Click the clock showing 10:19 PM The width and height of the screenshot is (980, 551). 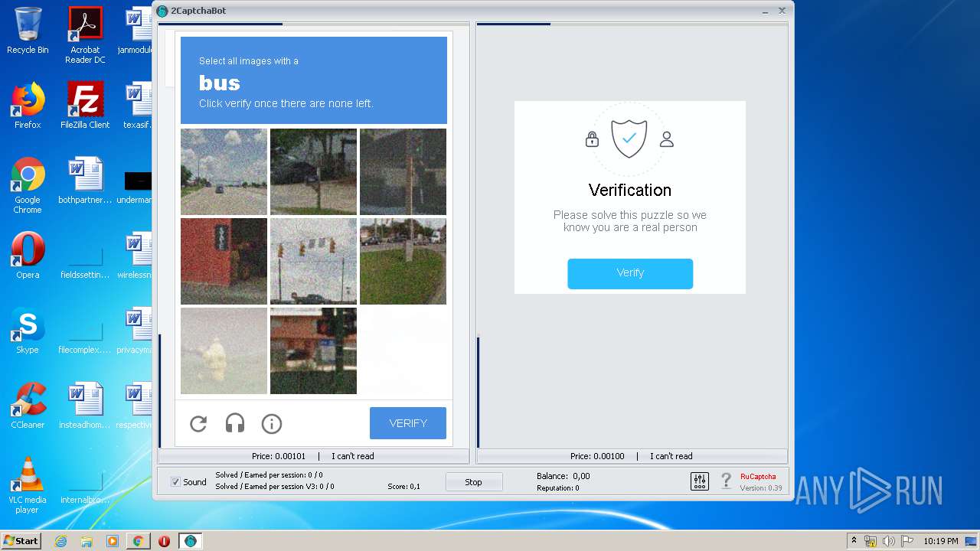[x=940, y=541]
